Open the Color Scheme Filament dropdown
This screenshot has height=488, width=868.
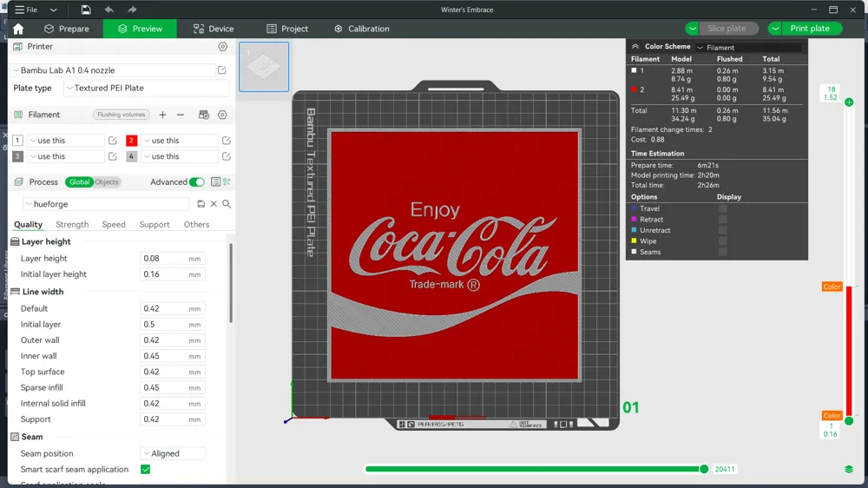point(748,47)
